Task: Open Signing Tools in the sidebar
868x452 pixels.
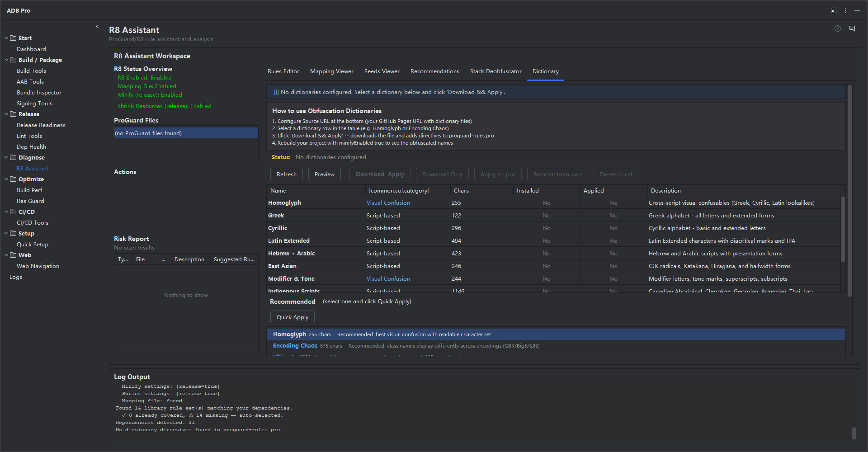Action: [34, 104]
